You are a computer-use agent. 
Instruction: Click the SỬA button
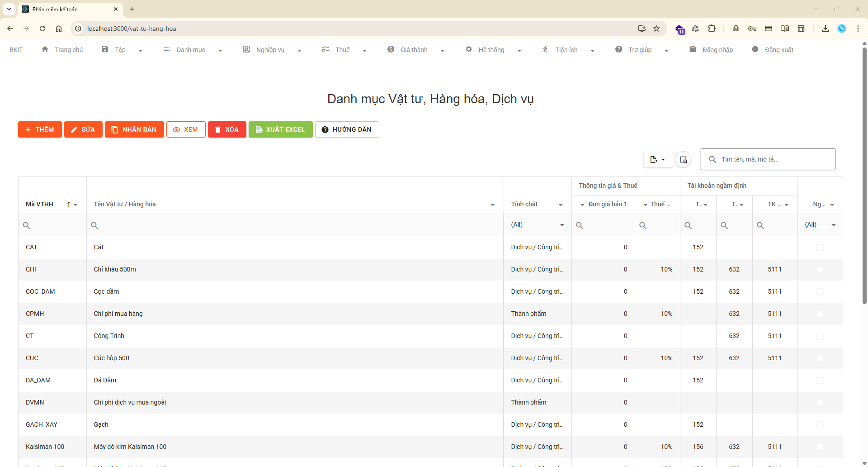coord(83,129)
